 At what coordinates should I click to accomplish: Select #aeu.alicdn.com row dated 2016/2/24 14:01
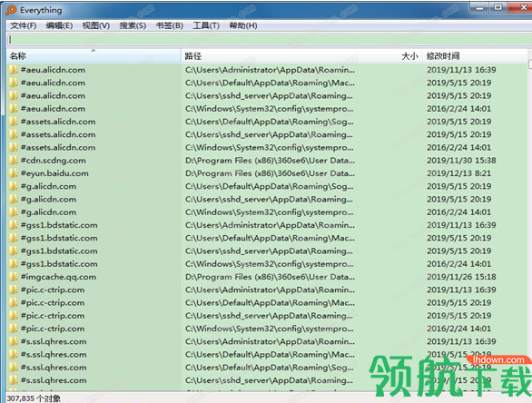point(268,109)
